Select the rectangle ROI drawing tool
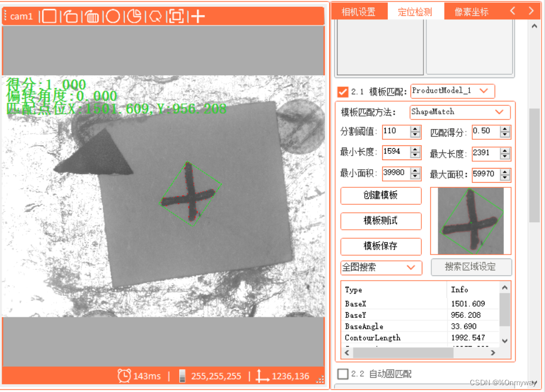This screenshot has height=392, width=545. pos(49,16)
